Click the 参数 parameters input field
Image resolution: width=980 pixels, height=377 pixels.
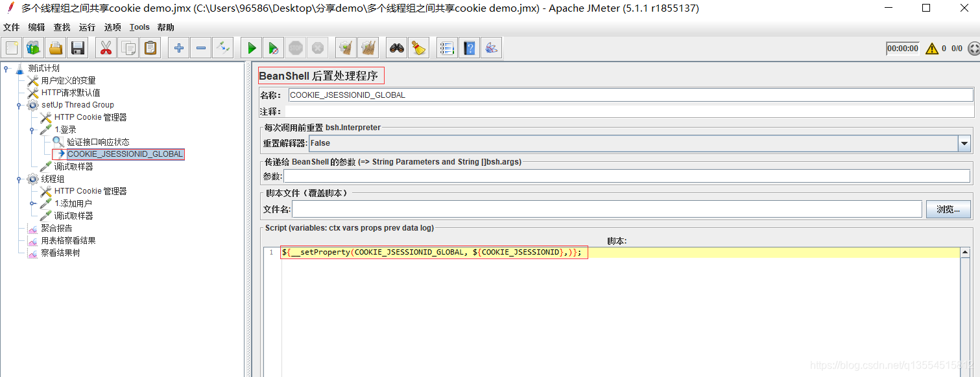628,176
